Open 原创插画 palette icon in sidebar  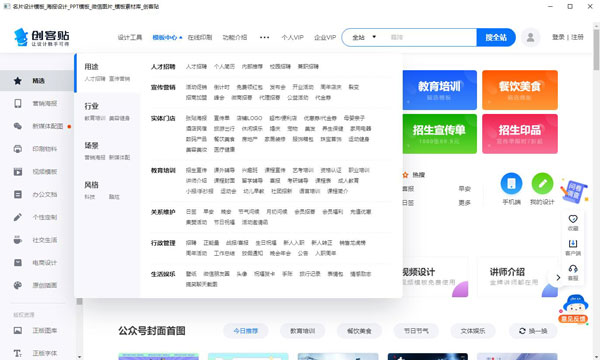(18, 285)
